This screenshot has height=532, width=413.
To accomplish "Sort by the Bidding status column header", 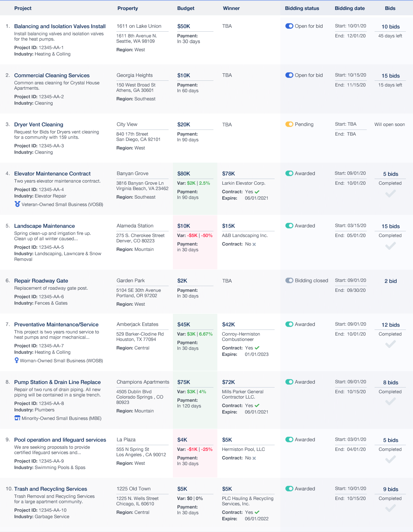I will [302, 8].
